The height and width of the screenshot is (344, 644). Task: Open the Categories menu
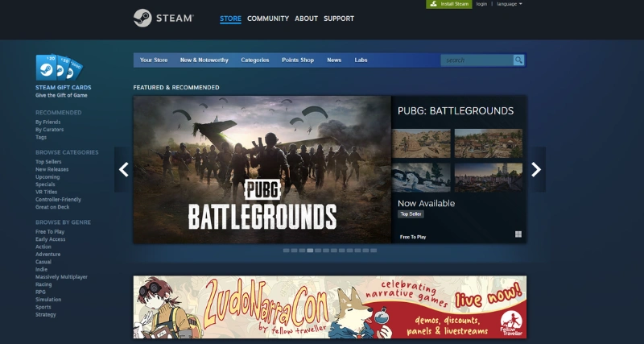pos(254,60)
